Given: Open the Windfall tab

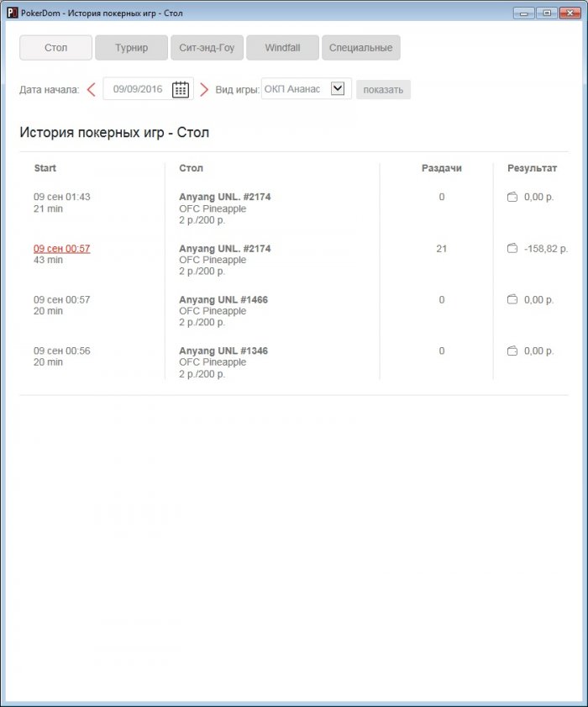Looking at the screenshot, I should point(282,48).
